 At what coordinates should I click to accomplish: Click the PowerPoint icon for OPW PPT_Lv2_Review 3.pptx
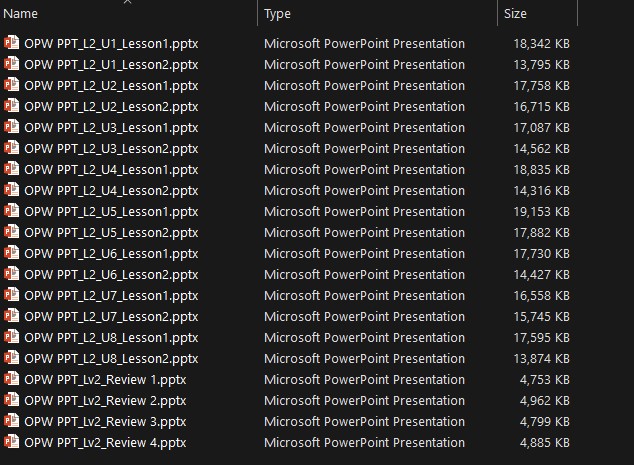(11, 421)
